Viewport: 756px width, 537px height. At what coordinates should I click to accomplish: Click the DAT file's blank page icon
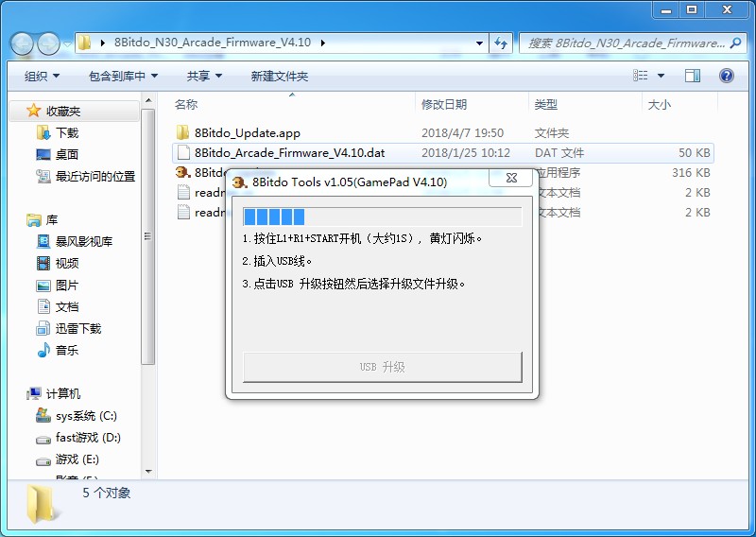pos(183,152)
